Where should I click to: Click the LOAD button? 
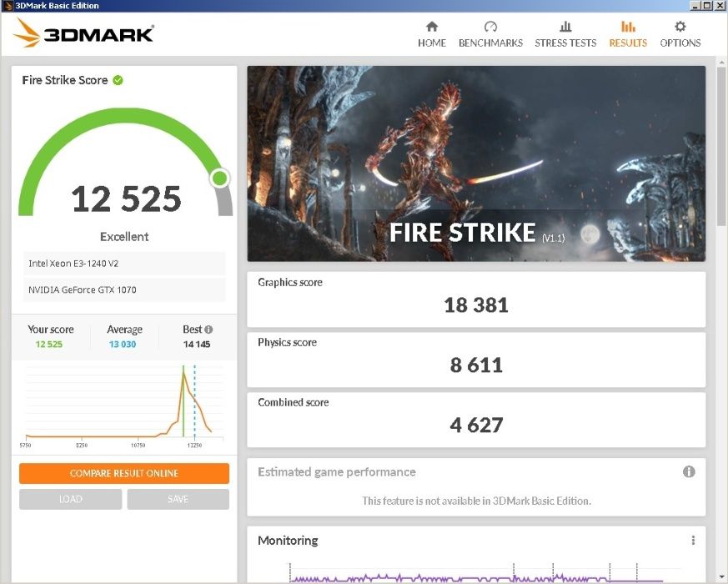71,499
